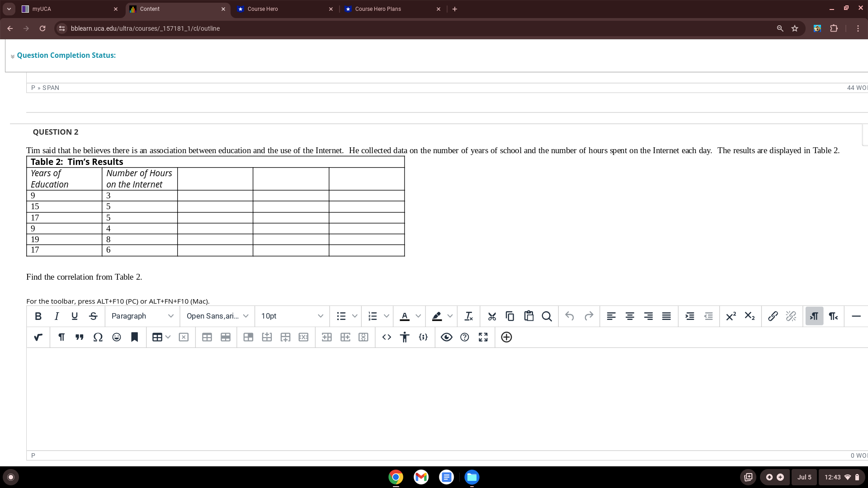
Task: Click the fullscreen editor icon
Action: pos(483,337)
